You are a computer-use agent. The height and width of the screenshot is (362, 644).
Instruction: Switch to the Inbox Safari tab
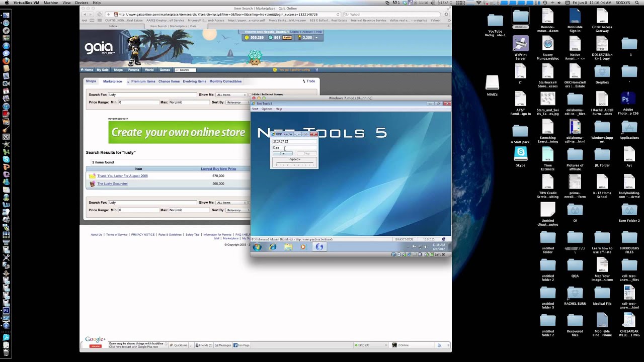point(113,26)
